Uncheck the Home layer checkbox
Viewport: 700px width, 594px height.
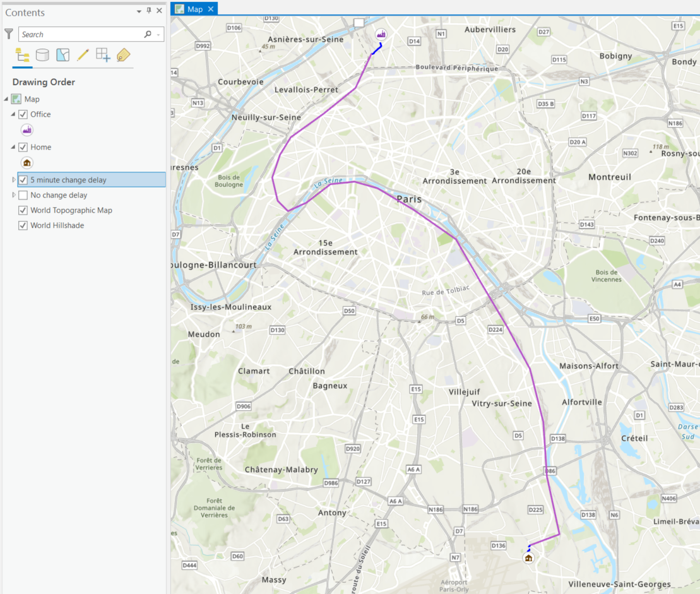pyautogui.click(x=23, y=147)
